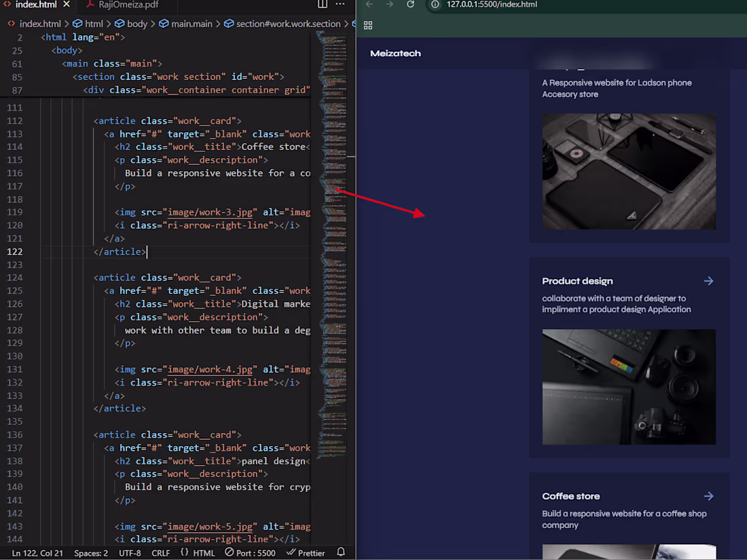
Task: Click the image/work-4.jpg path in code
Action: point(210,369)
